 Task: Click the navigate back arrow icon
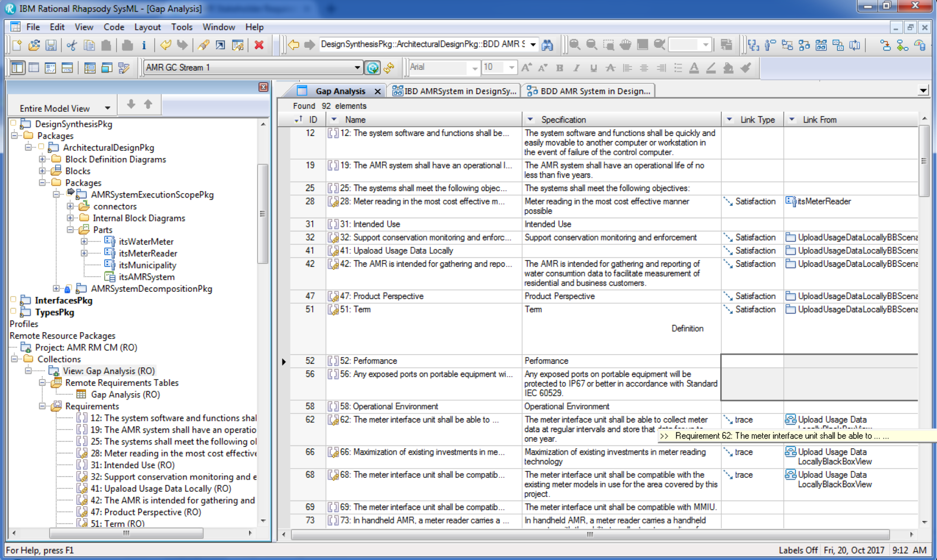(293, 45)
